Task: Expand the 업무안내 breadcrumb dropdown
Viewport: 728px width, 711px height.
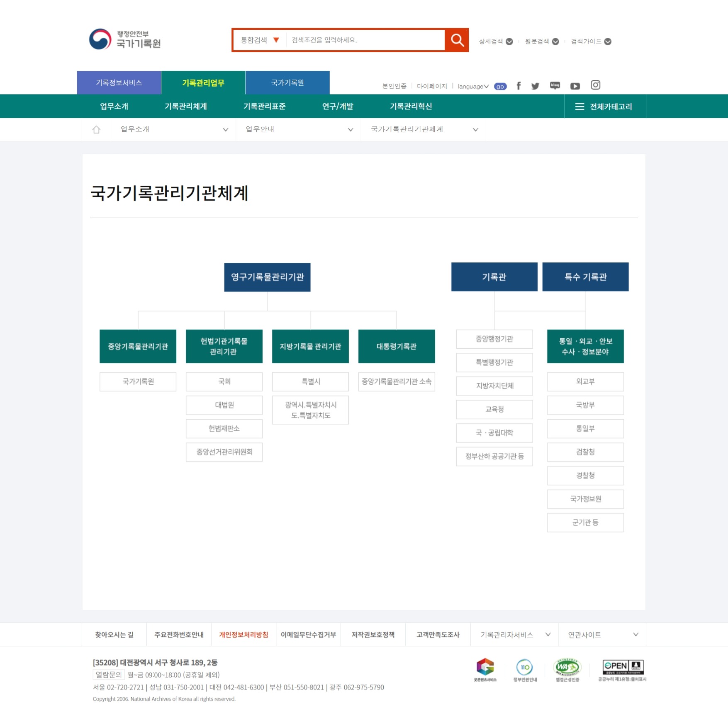Action: pyautogui.click(x=298, y=130)
